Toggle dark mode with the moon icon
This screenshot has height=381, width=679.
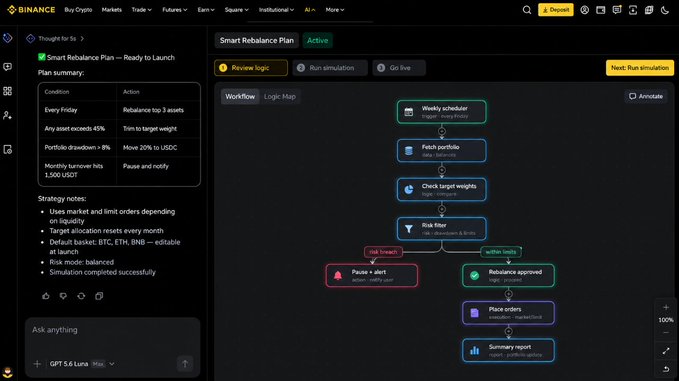click(665, 10)
